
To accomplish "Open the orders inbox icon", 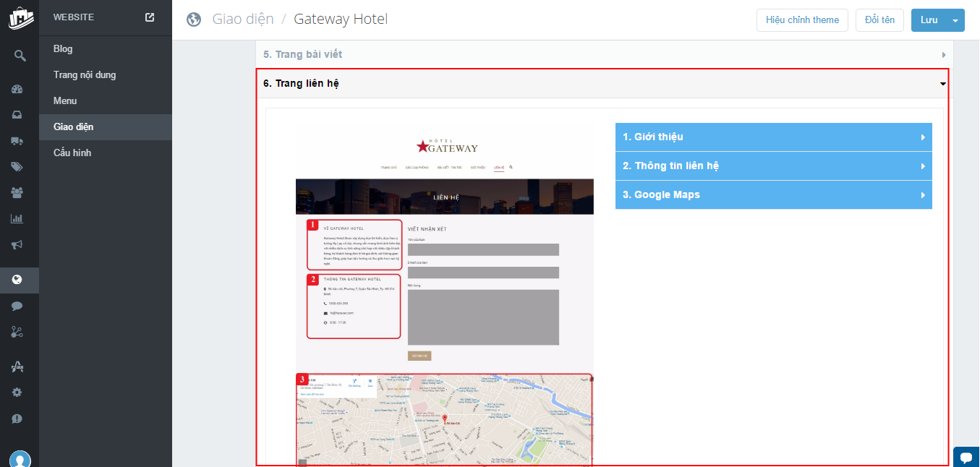I will tap(17, 115).
